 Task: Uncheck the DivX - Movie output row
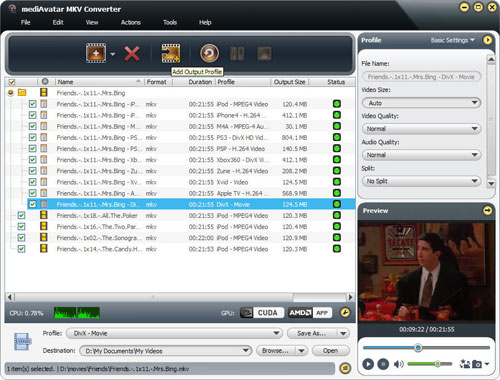click(32, 204)
